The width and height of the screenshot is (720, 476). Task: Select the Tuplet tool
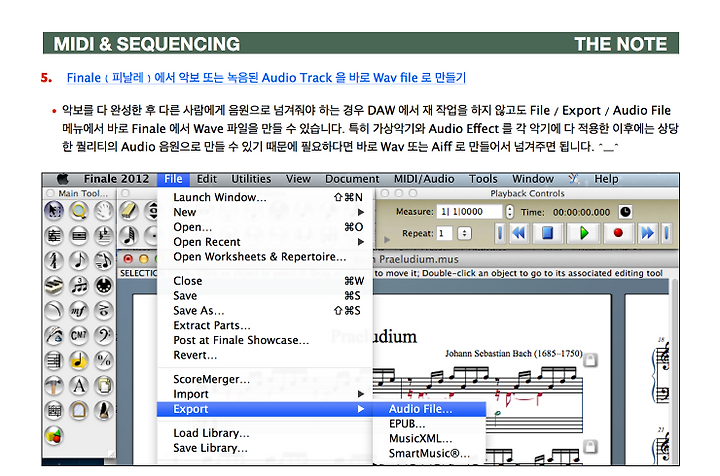coord(79,286)
